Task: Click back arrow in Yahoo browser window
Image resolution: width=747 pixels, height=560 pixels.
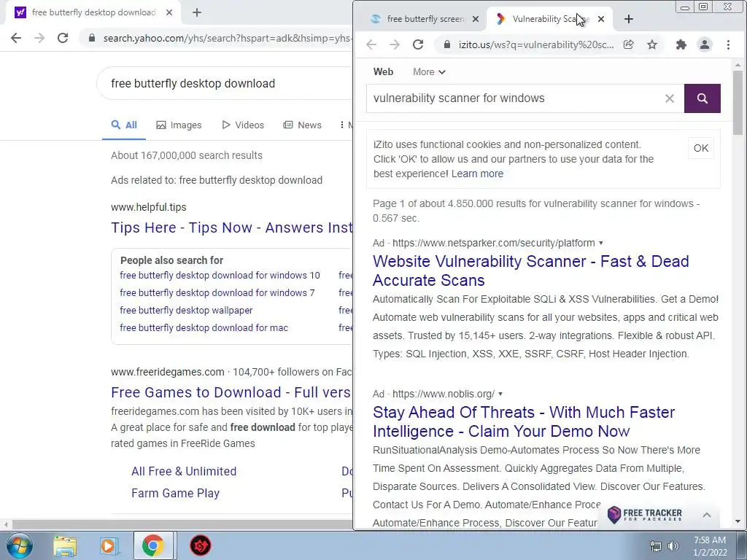Action: (x=16, y=38)
